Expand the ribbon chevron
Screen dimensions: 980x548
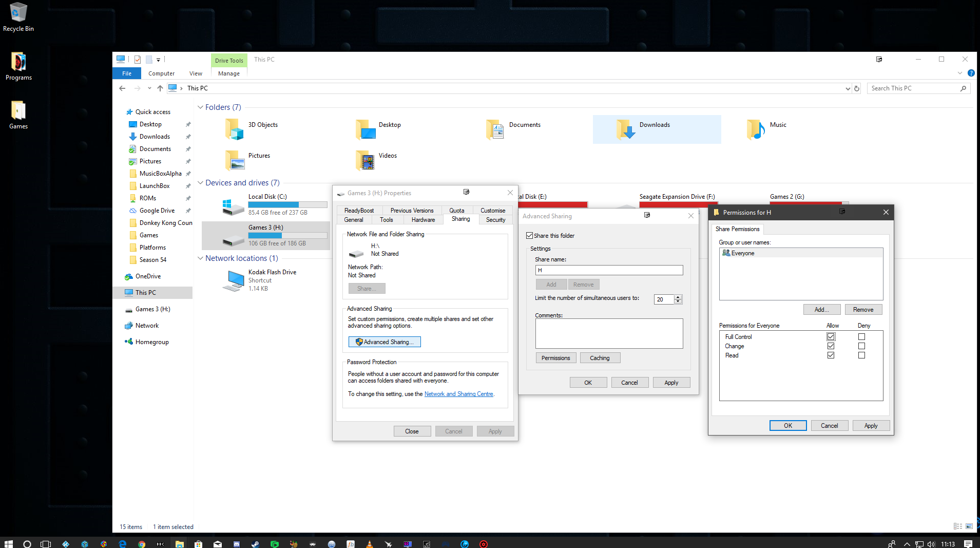click(x=959, y=73)
